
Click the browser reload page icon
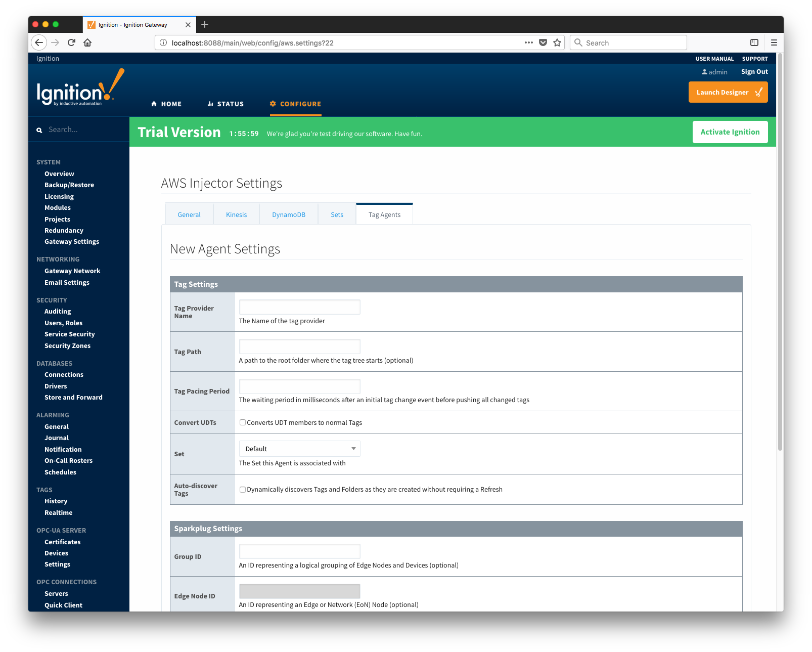pos(71,42)
